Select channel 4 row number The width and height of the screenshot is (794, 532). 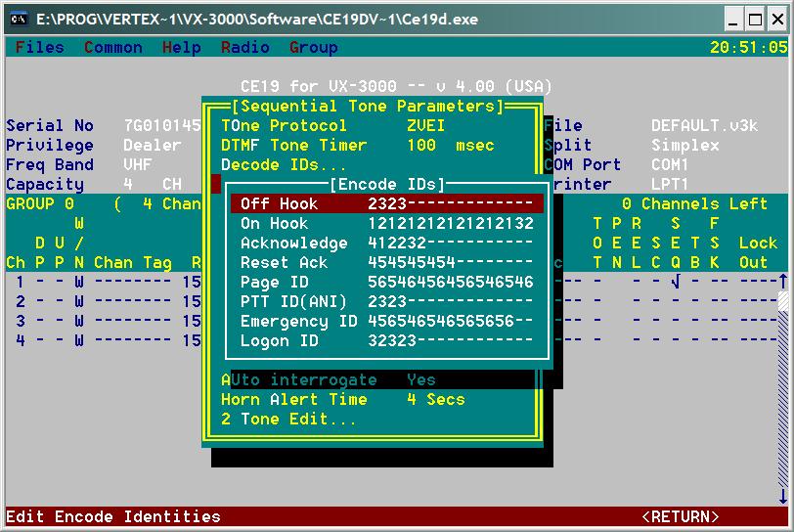(x=20, y=340)
